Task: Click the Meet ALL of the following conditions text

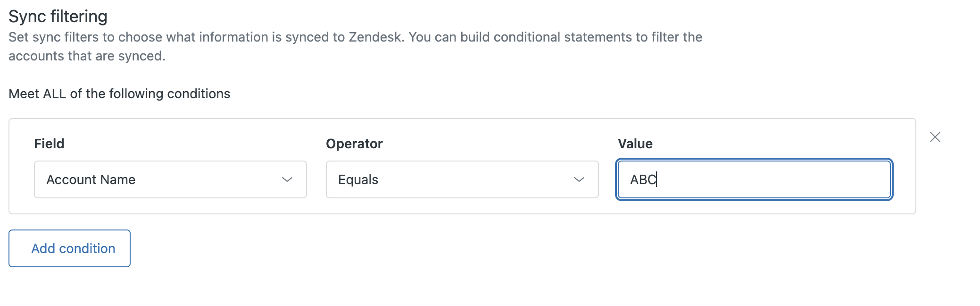Action: [x=119, y=93]
